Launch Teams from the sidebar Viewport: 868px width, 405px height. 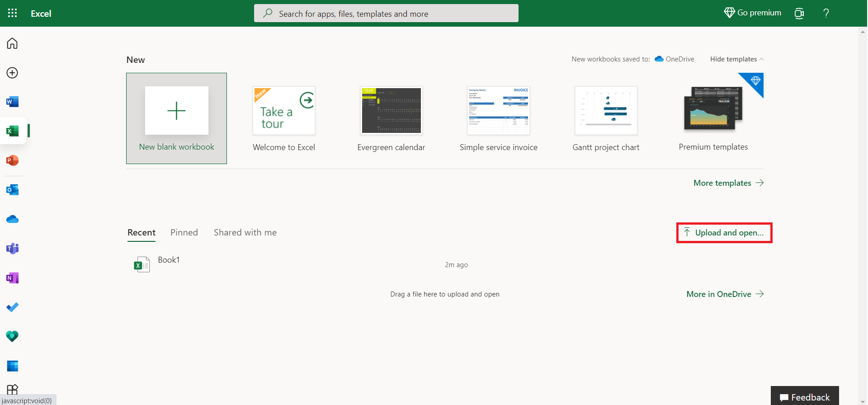(x=12, y=249)
